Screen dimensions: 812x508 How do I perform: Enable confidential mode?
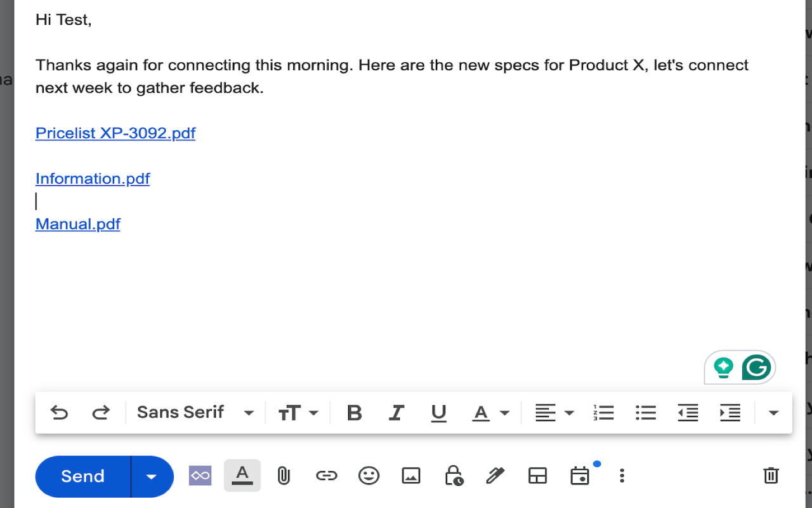click(453, 475)
